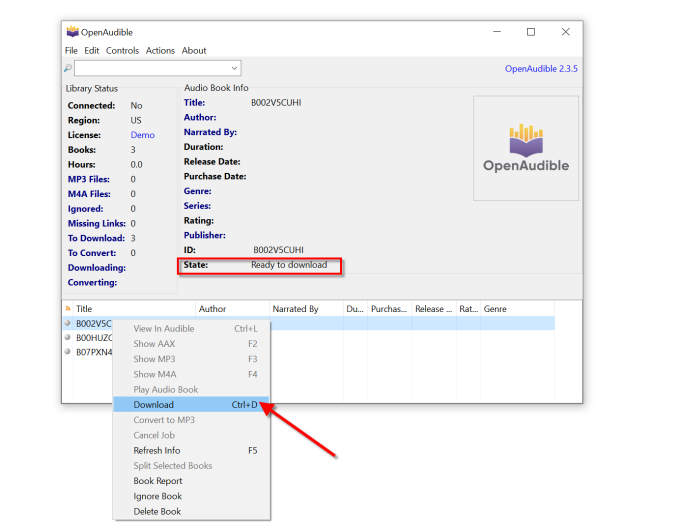Select Ignore Book in context menu

[x=191, y=496]
